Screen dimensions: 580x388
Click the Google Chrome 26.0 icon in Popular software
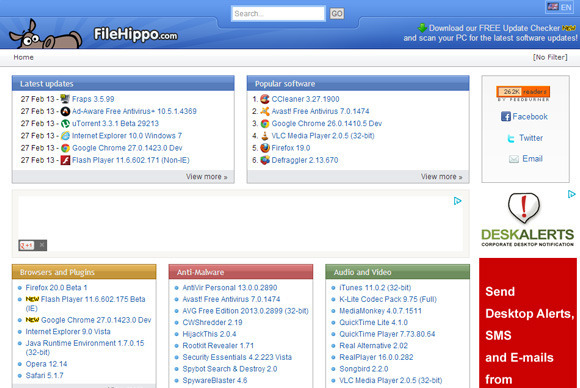265,123
